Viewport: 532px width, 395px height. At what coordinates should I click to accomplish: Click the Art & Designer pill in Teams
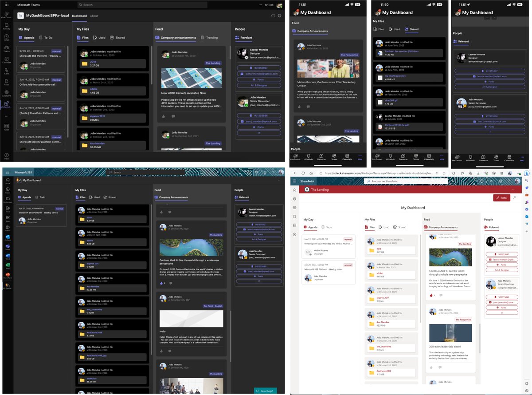[x=259, y=85]
